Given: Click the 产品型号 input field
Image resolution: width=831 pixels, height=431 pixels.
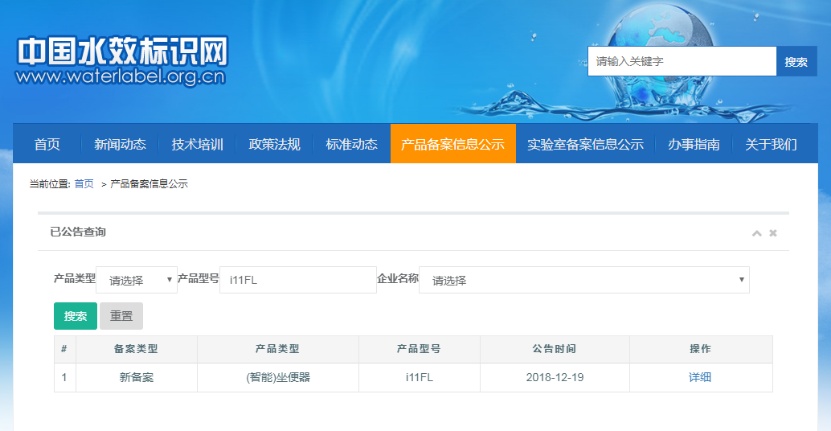Looking at the screenshot, I should tap(297, 280).
